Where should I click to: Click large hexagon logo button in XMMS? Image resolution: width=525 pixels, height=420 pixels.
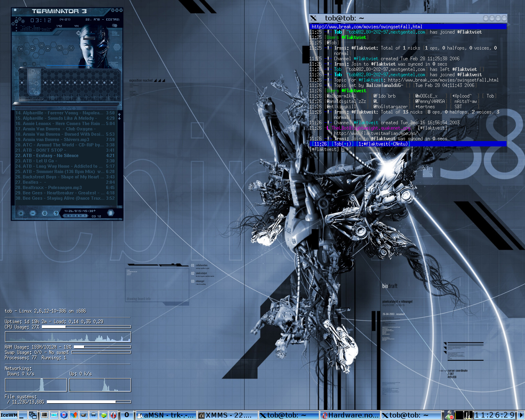coord(117,47)
